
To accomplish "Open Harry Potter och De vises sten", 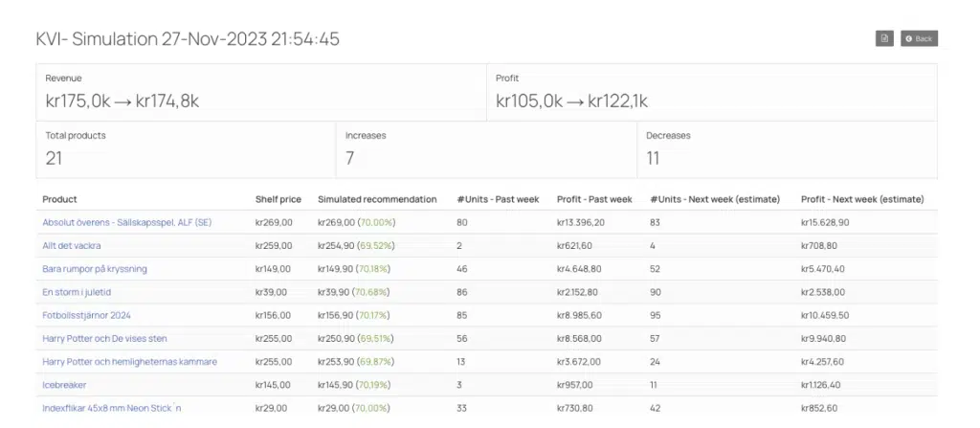I will click(x=104, y=338).
